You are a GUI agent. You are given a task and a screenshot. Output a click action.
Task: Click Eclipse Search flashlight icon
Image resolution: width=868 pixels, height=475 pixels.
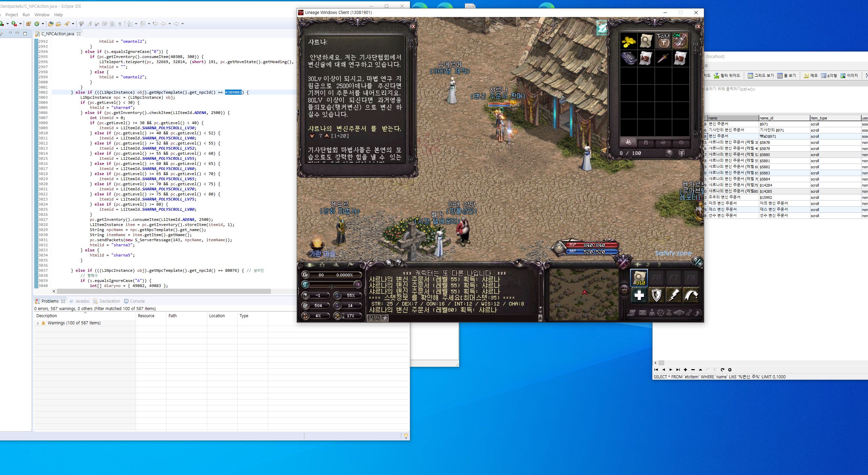point(67,24)
